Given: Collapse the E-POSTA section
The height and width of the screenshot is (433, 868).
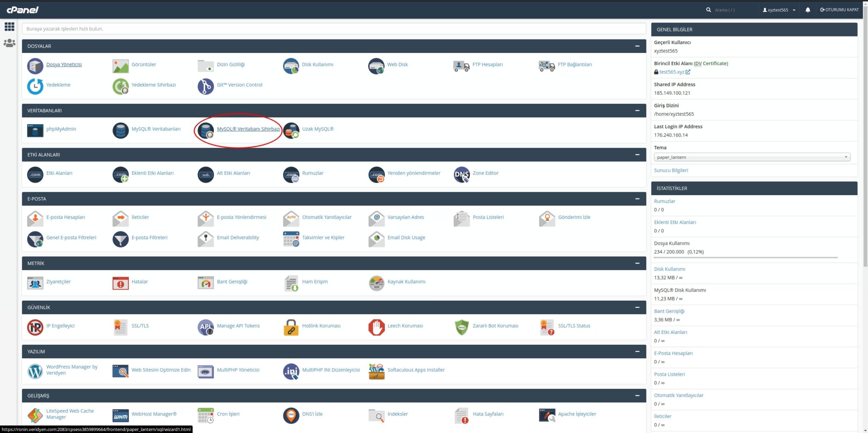Looking at the screenshot, I should tap(637, 199).
